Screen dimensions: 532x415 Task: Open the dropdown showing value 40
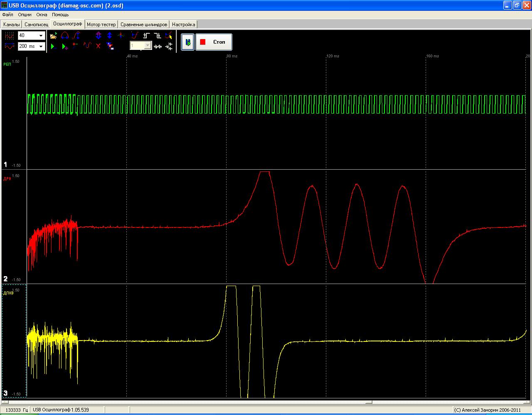[x=41, y=36]
